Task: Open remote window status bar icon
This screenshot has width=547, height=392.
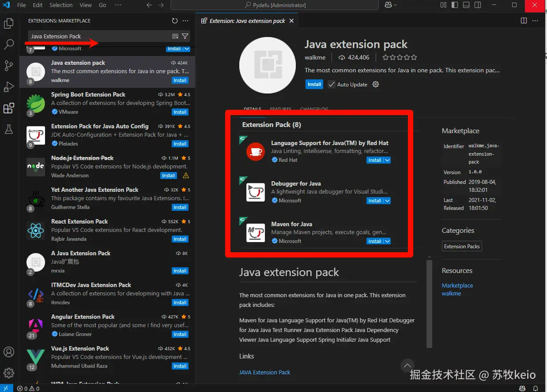Action: [6, 388]
